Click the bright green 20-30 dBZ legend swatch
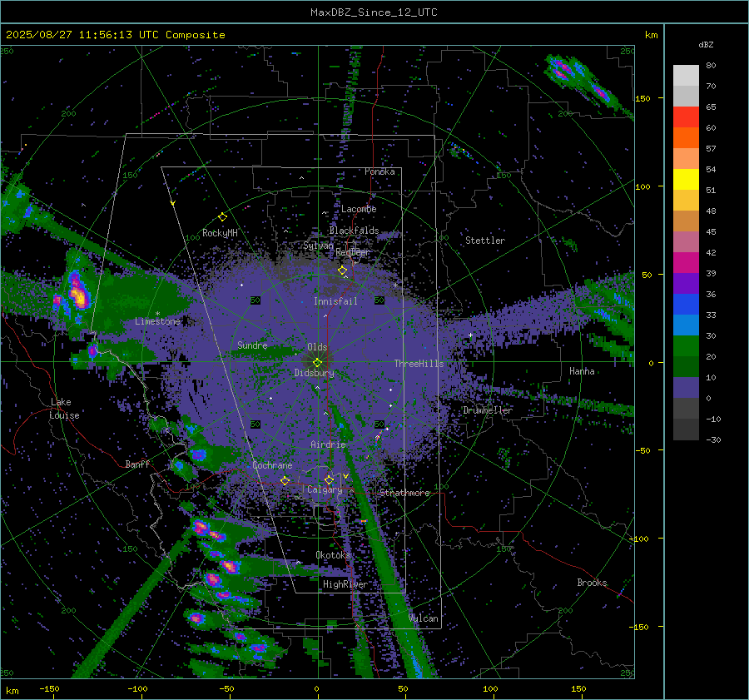Viewport: 749px width, 700px height. pyautogui.click(x=686, y=346)
